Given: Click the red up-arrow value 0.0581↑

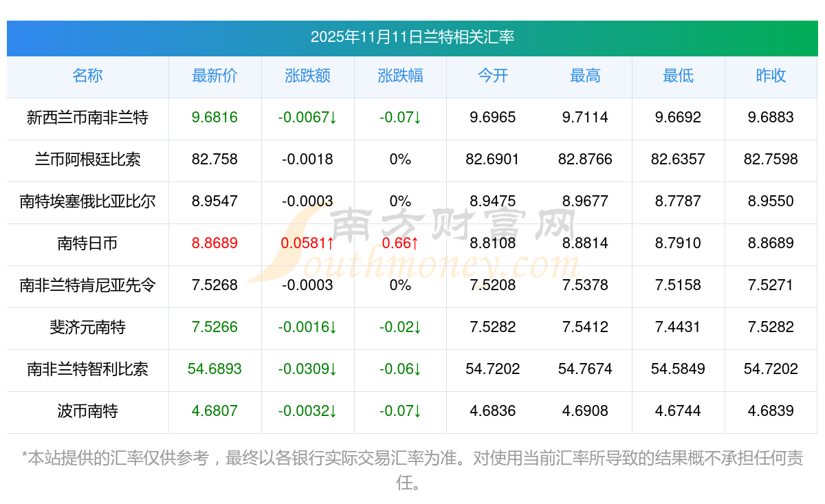Looking at the screenshot, I should [x=307, y=243].
